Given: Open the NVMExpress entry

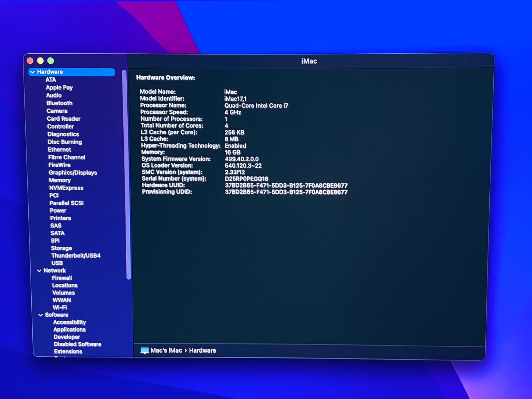Looking at the screenshot, I should click(66, 188).
